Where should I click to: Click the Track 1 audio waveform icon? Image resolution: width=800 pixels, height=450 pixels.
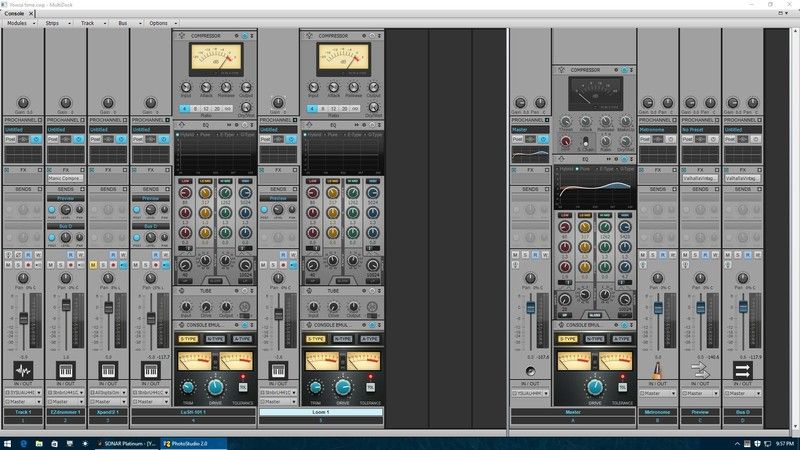(x=23, y=370)
